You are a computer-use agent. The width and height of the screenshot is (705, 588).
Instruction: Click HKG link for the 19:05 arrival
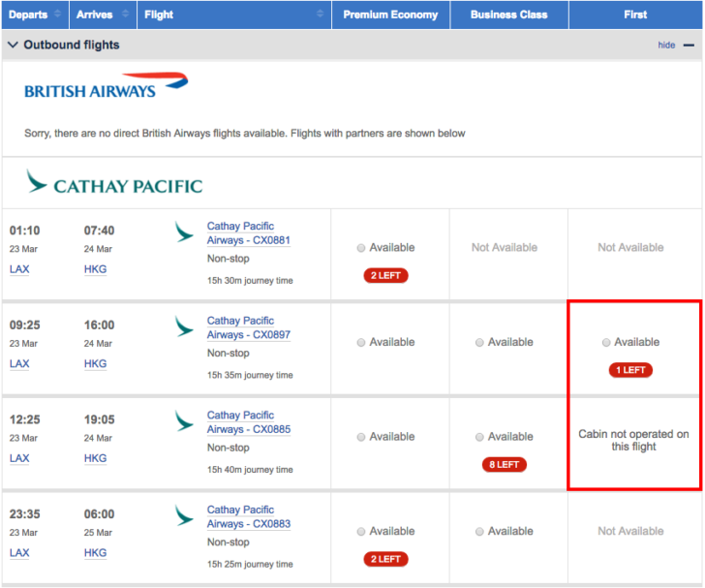pyautogui.click(x=95, y=458)
